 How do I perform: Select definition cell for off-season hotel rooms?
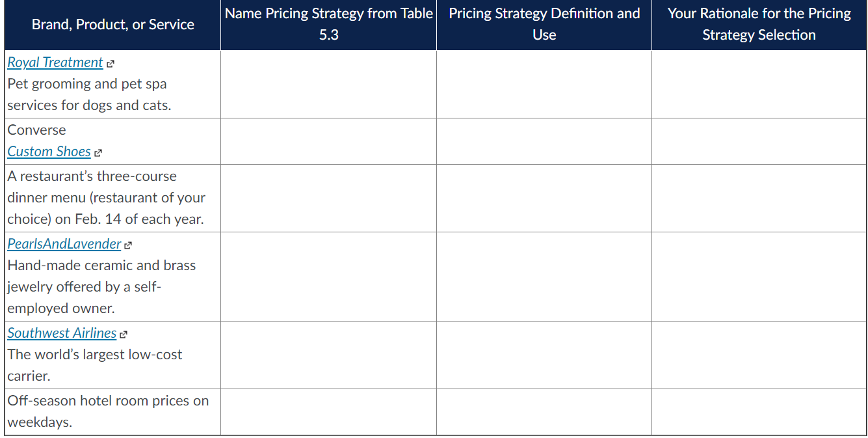[x=544, y=412]
